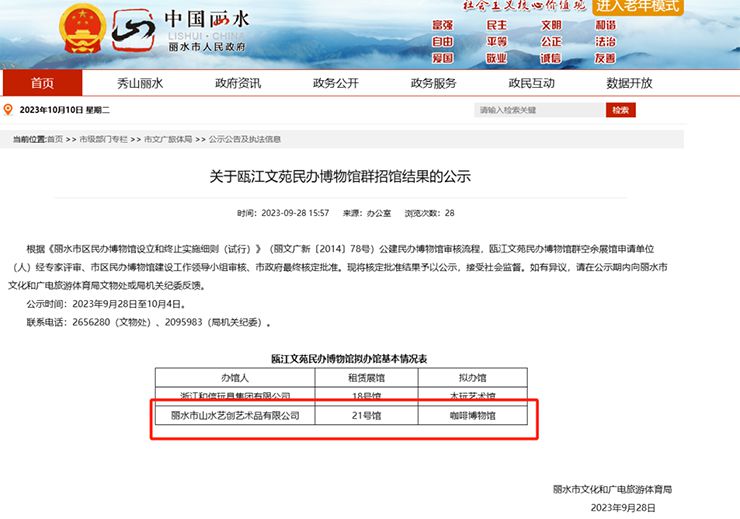The image size is (740, 519).
Task: Click the 丽水市山水艺创艺术品有限公司 cell
Action: point(234,415)
